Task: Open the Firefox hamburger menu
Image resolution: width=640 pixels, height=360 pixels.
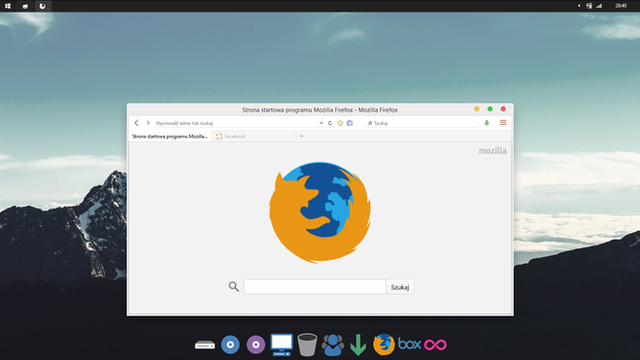Action: [503, 122]
